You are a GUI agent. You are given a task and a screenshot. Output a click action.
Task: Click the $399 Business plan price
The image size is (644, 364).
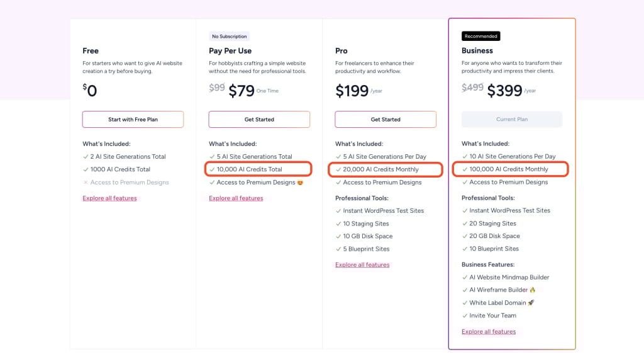click(x=504, y=91)
